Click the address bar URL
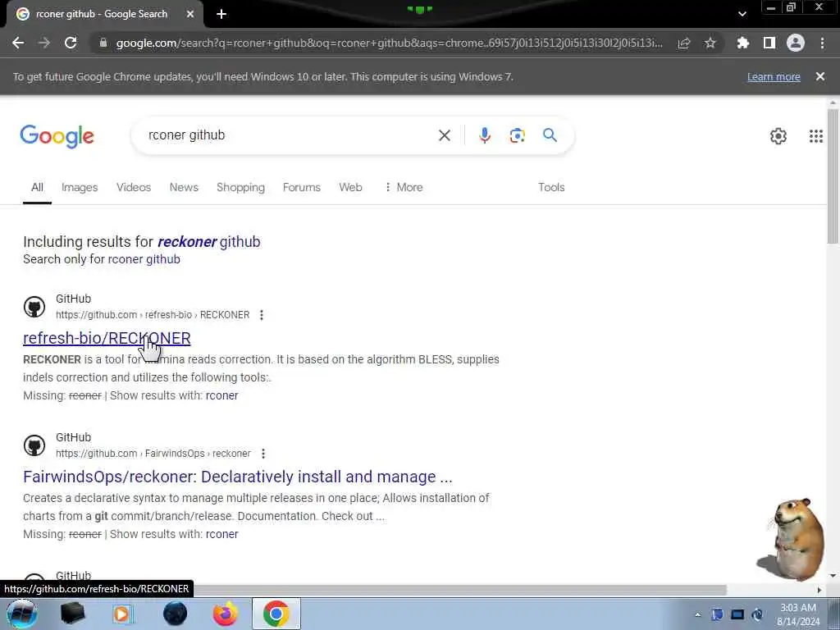The height and width of the screenshot is (630, 840). [389, 43]
